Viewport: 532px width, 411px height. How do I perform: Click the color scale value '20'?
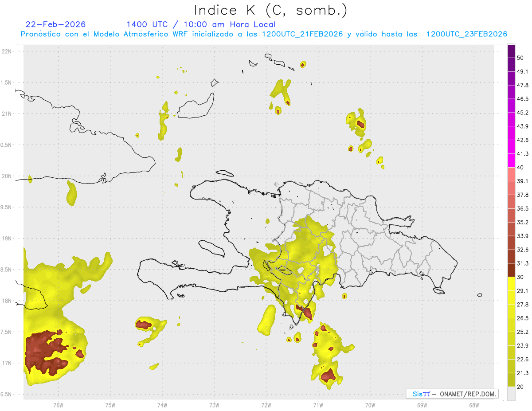(520, 387)
